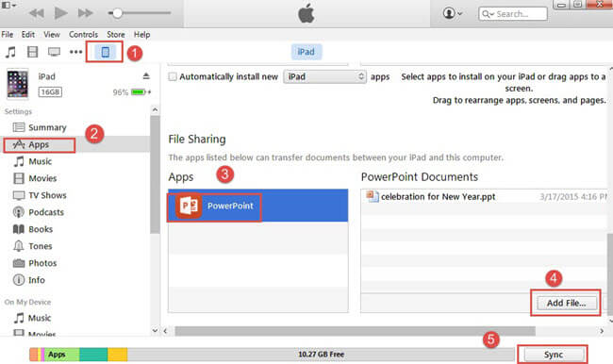Click the volume slider knob
Image resolution: width=613 pixels, height=364 pixels.
click(x=117, y=13)
